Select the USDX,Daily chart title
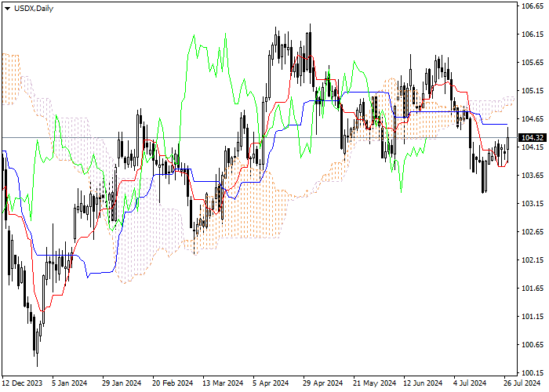 coord(34,9)
